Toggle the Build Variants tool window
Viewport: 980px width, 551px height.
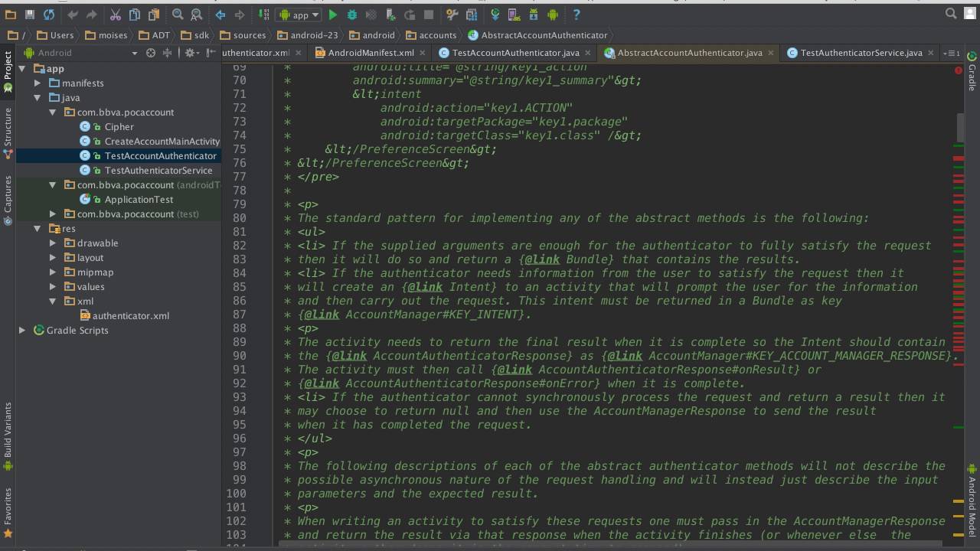[8, 435]
